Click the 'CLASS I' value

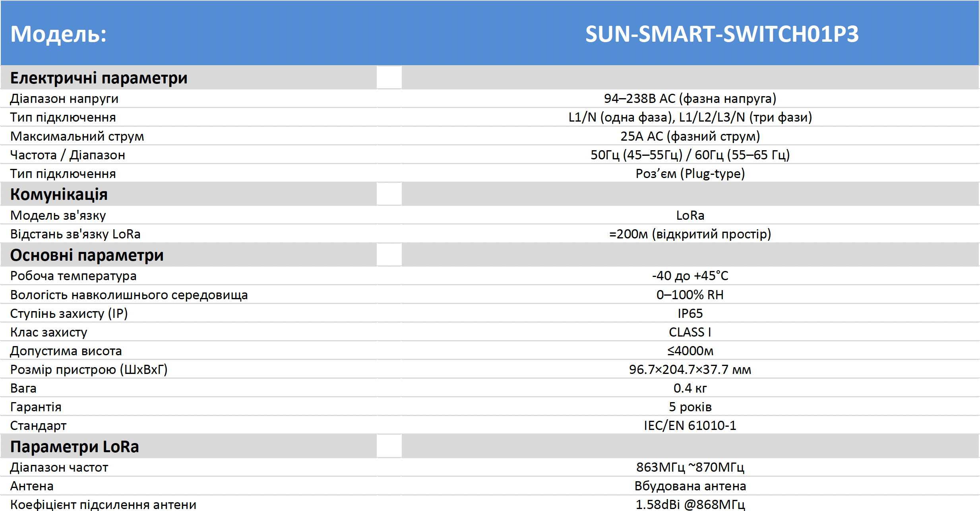tap(690, 332)
